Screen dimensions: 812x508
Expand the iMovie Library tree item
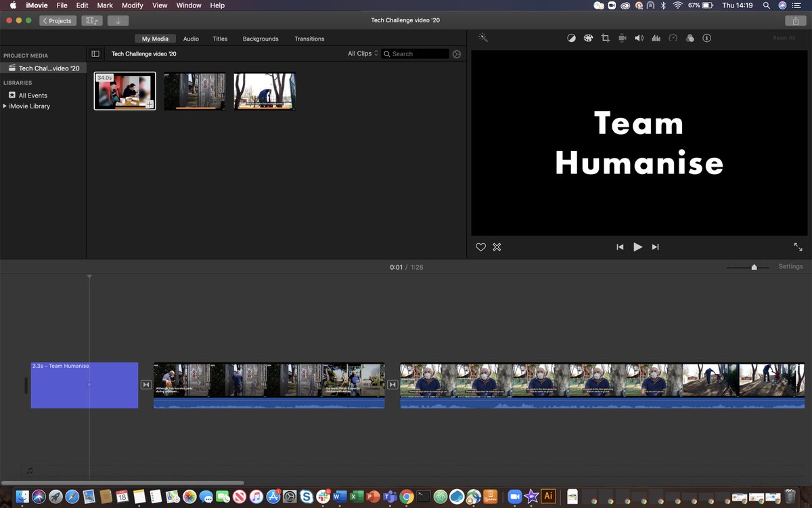(5, 106)
